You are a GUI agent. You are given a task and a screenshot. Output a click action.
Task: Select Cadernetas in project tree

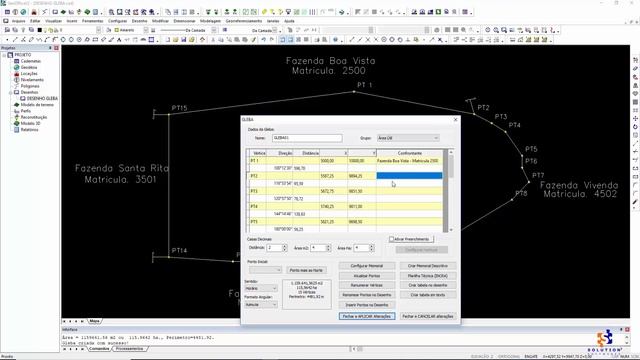point(31,61)
